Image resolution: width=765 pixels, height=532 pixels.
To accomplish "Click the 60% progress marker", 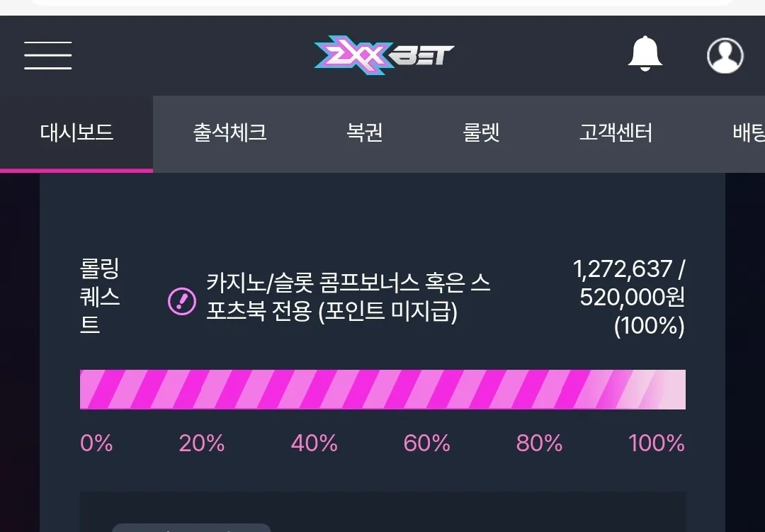I will pyautogui.click(x=426, y=443).
